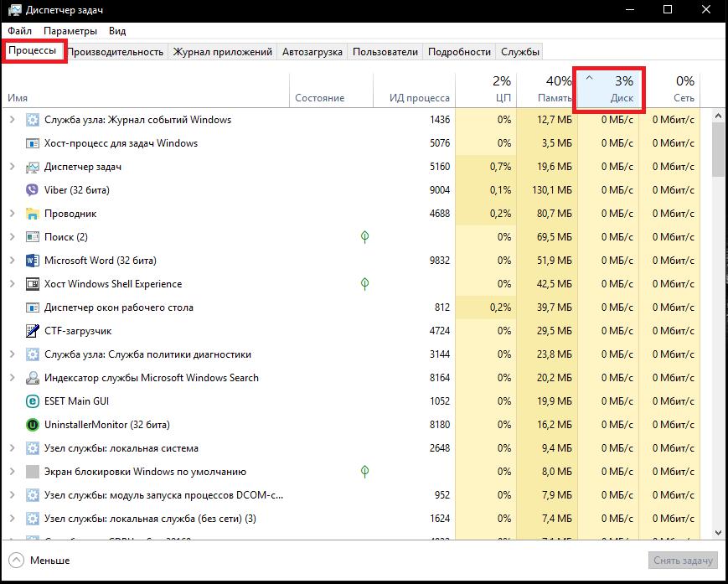
Task: Click the Windows Search indexer icon
Action: (x=32, y=378)
